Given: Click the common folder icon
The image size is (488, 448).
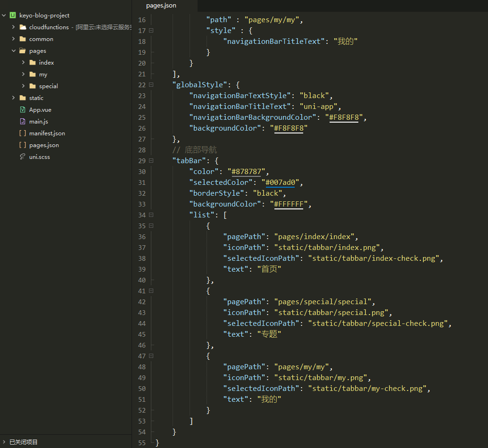Looking at the screenshot, I should coord(23,39).
